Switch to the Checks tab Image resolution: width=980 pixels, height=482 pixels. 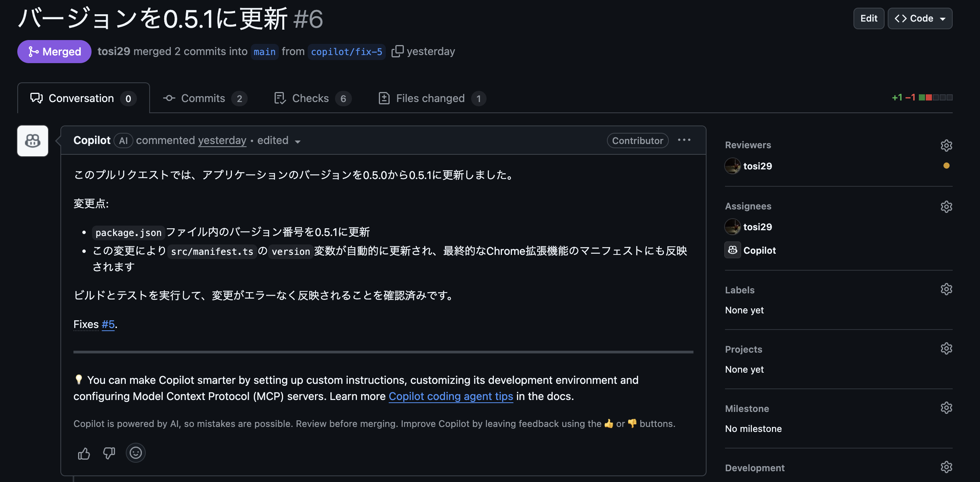pyautogui.click(x=312, y=99)
